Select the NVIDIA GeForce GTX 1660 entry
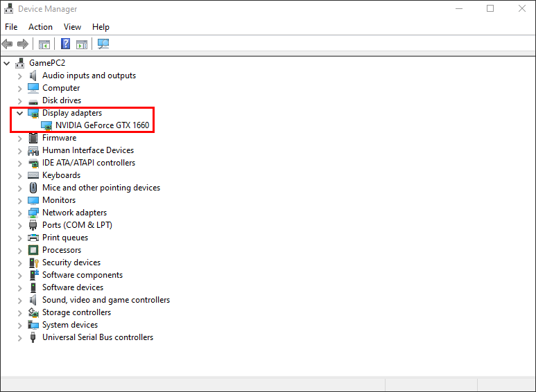 click(102, 125)
